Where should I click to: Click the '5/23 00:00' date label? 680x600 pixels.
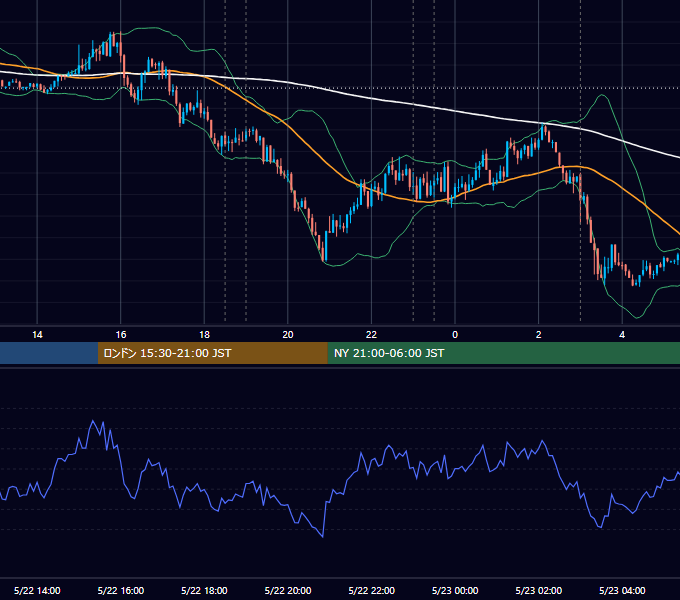[x=455, y=590]
